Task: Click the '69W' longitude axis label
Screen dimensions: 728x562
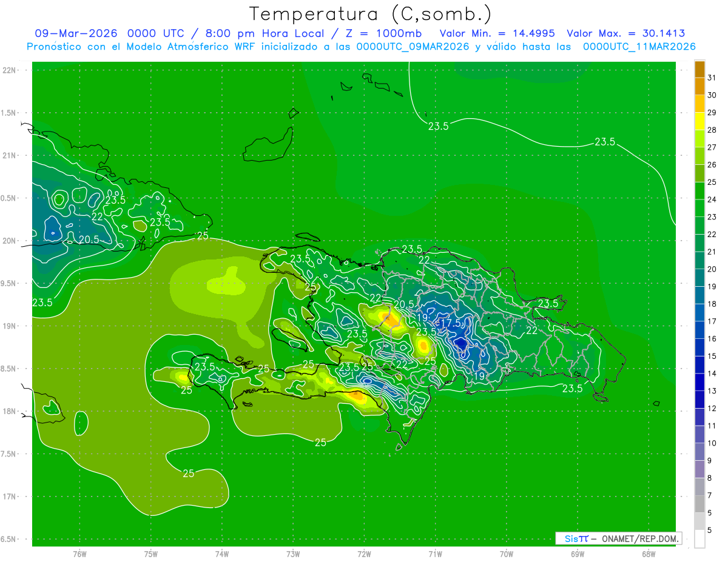Action: click(x=578, y=554)
